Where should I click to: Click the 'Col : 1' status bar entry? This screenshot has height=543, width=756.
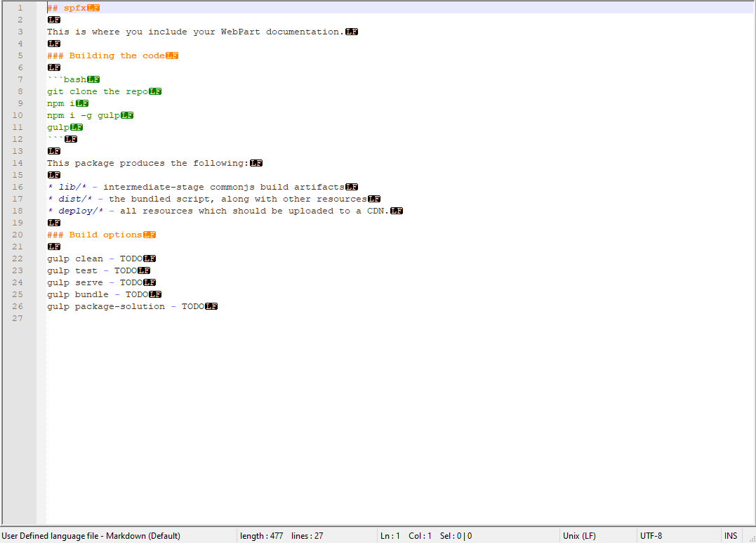pos(420,536)
